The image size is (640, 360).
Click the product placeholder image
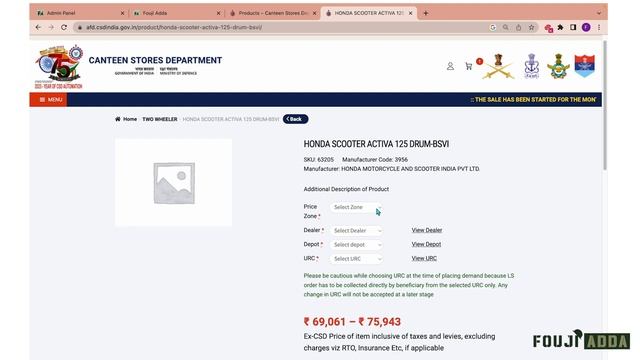tap(174, 183)
